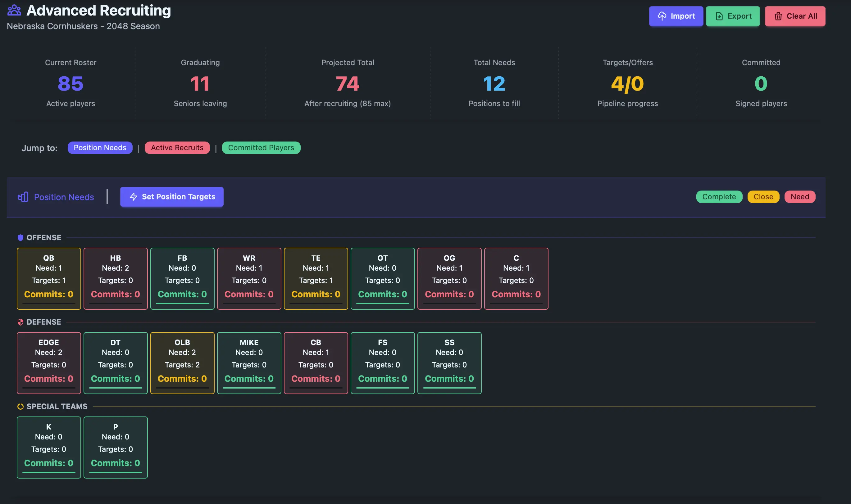Click the shield icon next to OFFENSE

20,238
